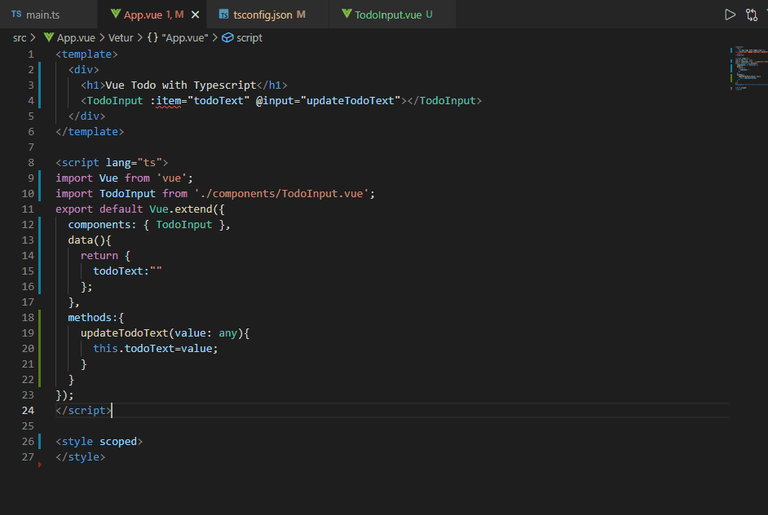The image size is (768, 515).
Task: Click 'this.todoText=value;' statement
Action: pos(155,348)
